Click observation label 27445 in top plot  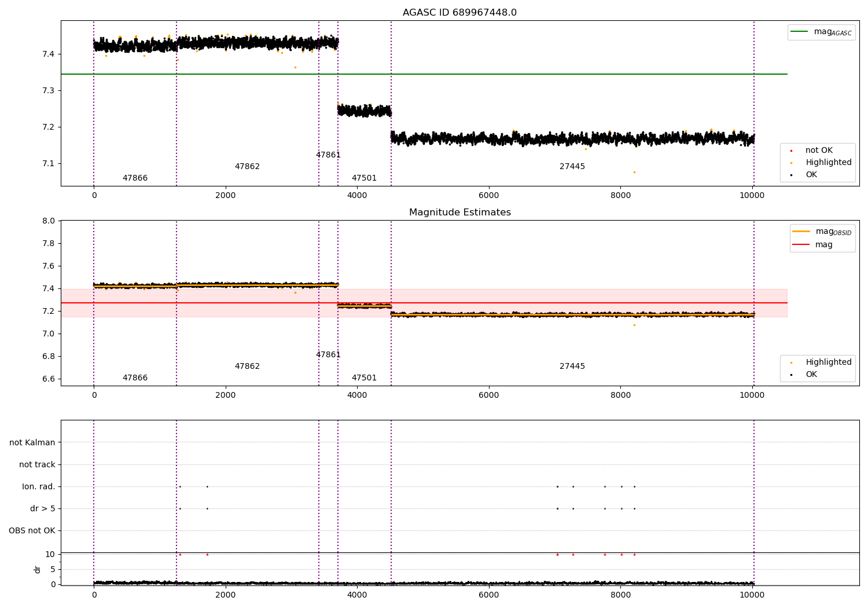[572, 167]
